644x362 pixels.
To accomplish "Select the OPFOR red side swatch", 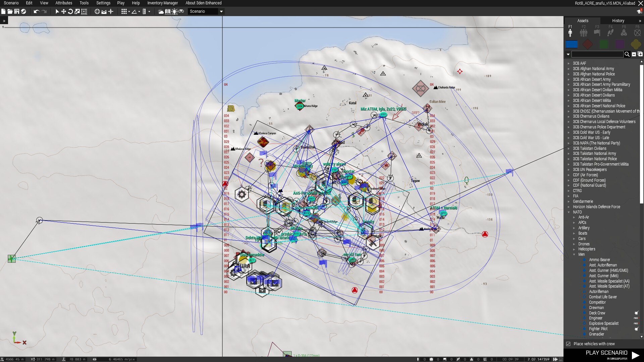I will [x=587, y=44].
